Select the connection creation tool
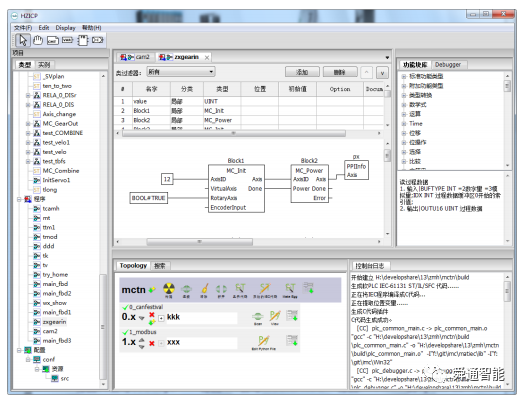 click(x=98, y=40)
